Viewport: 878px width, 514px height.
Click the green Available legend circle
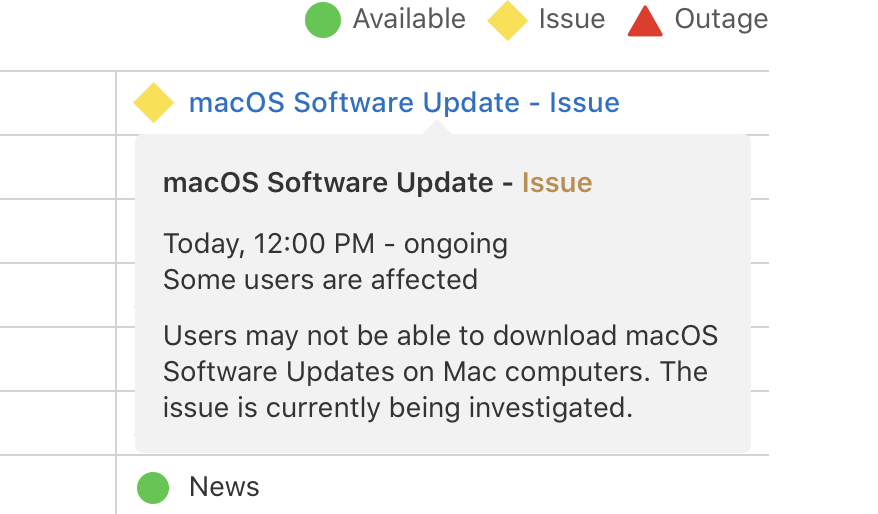(323, 20)
